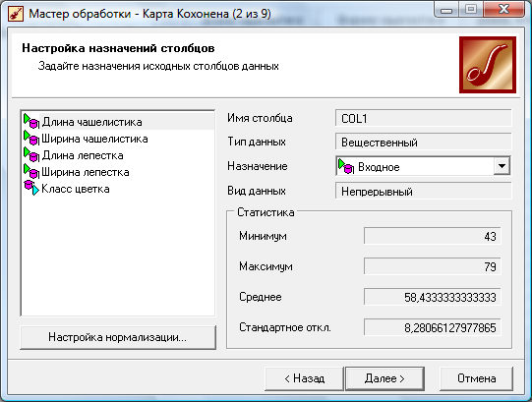Click the text 'Задайте назначения исходных столбцов данных'
Viewport: 532px width, 402px height.
tap(158, 66)
